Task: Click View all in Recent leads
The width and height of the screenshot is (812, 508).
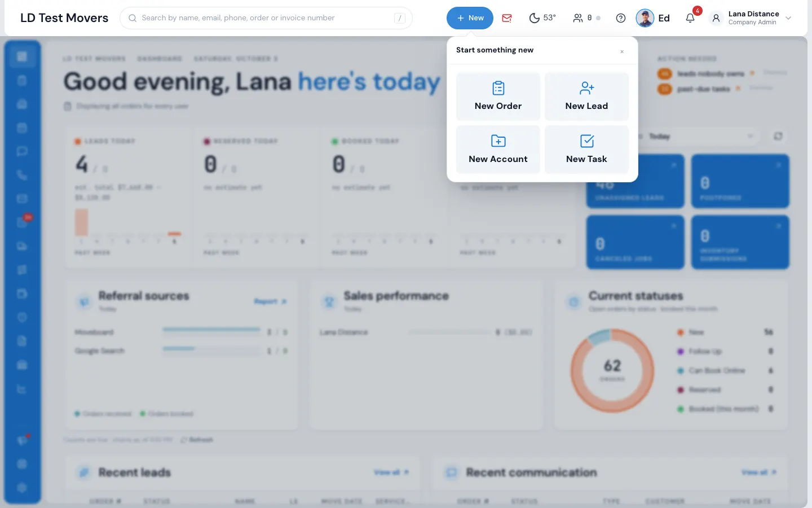Action: click(x=391, y=472)
